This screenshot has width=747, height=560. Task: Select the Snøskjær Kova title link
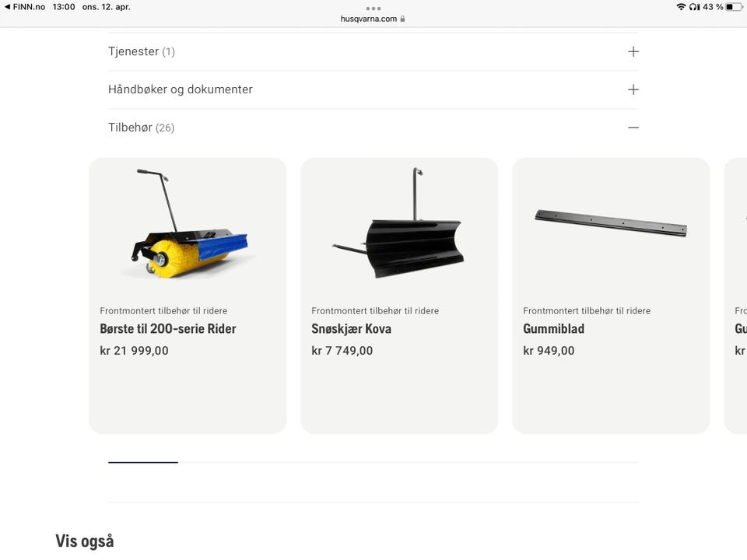(351, 329)
